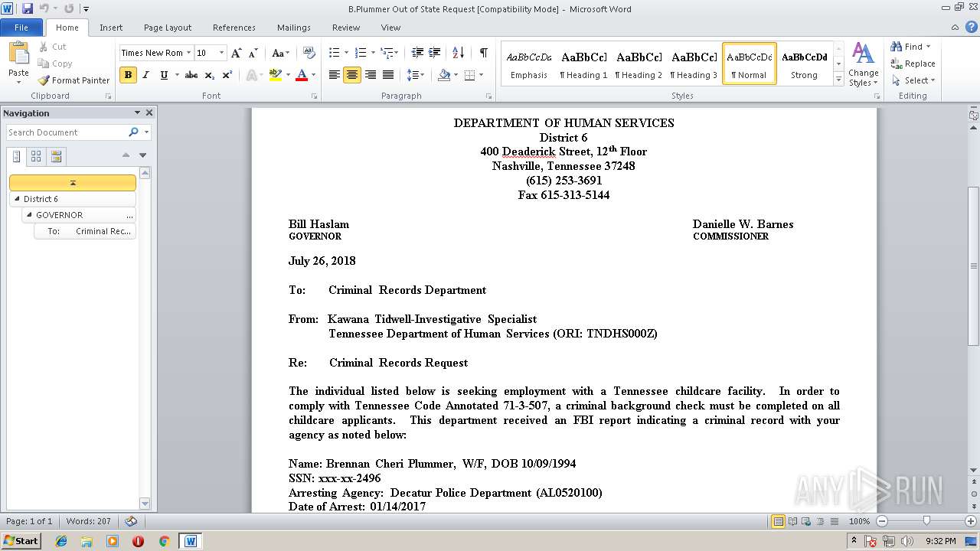Browse search results tab in Navigation pane
This screenshot has width=980, height=551.
click(56, 156)
